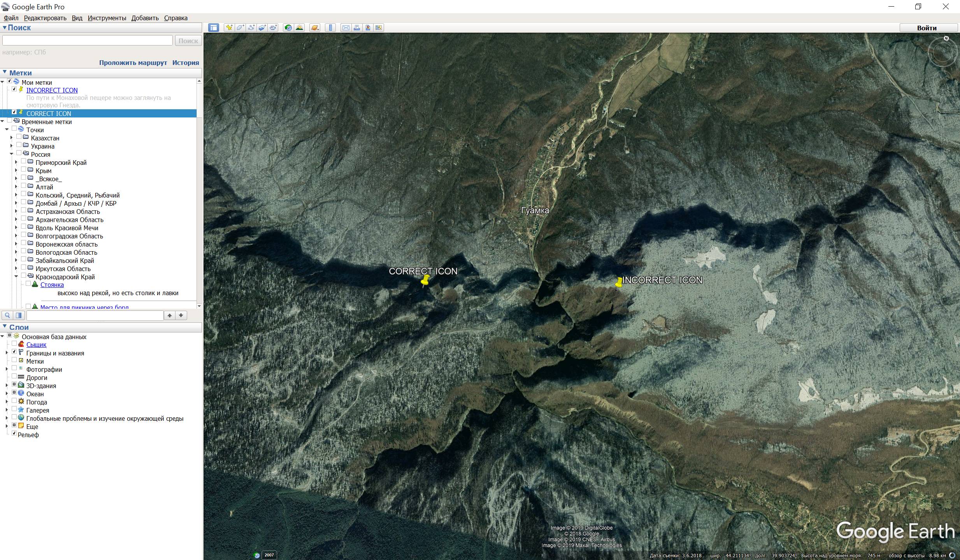
Task: Open the Ruler measuring tool
Action: tap(330, 28)
